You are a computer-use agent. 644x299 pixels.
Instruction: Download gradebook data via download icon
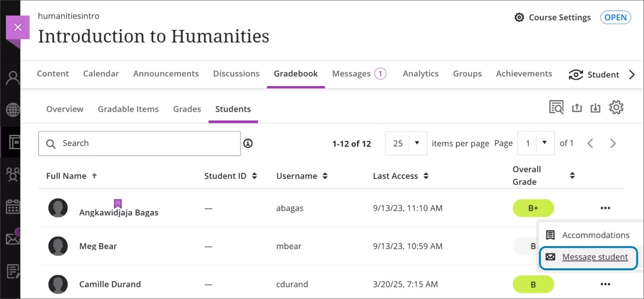595,107
